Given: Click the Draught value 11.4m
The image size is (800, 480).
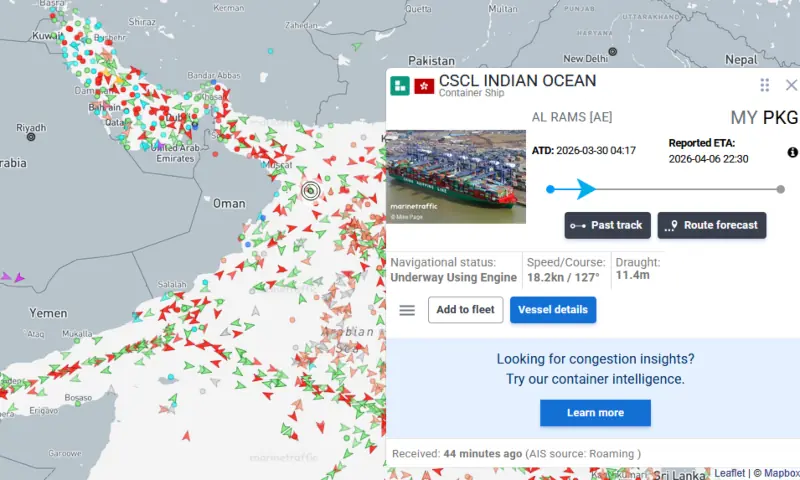Looking at the screenshot, I should point(633,275).
